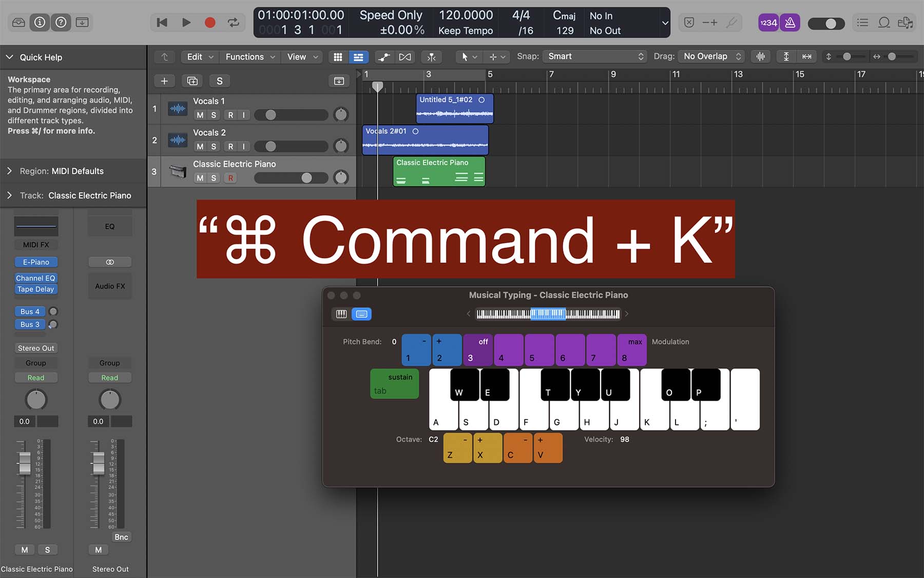
Task: Open the Edit menu in Tracks area
Action: coord(200,57)
